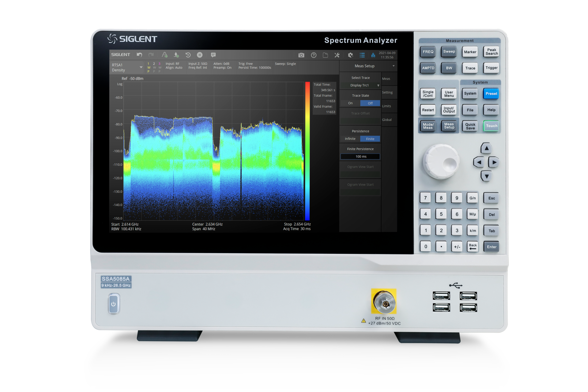Click the left arrow key on the panel
This screenshot has height=392, width=588.
pyautogui.click(x=479, y=162)
